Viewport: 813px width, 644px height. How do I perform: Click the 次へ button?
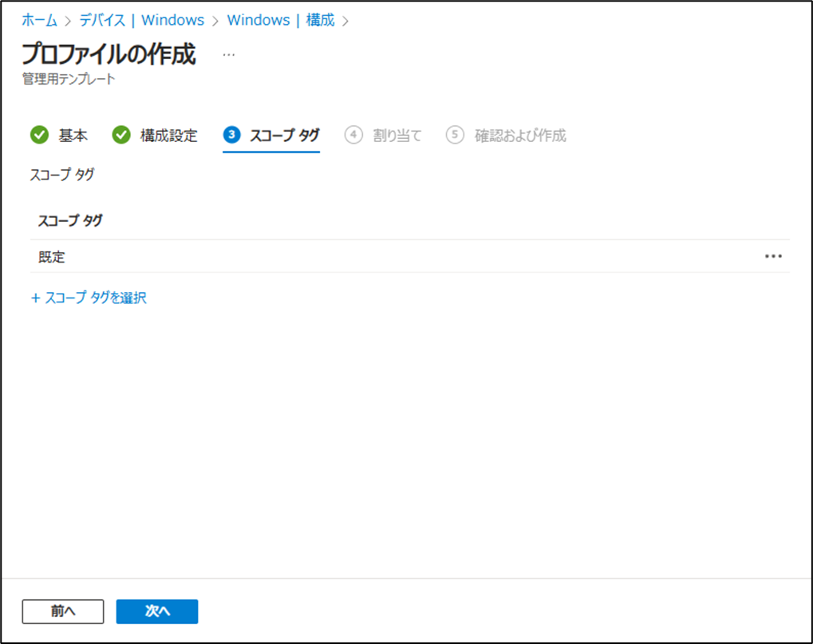[x=156, y=611]
